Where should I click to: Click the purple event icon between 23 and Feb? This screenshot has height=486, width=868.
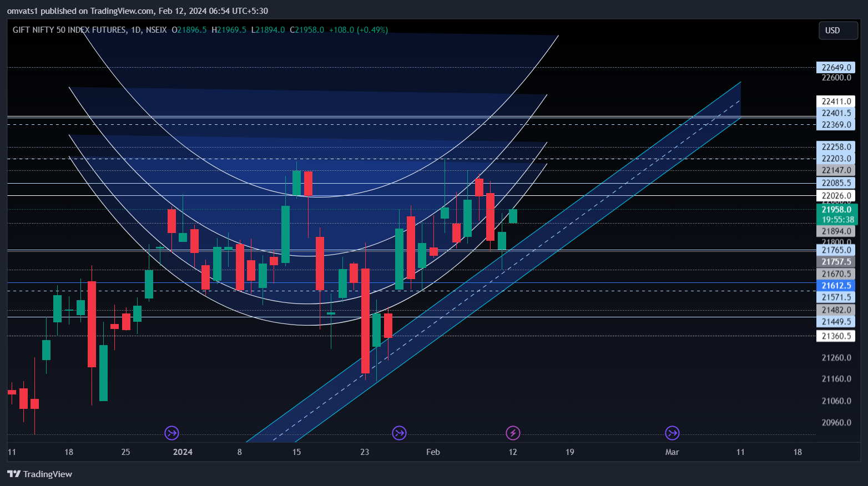coord(399,433)
